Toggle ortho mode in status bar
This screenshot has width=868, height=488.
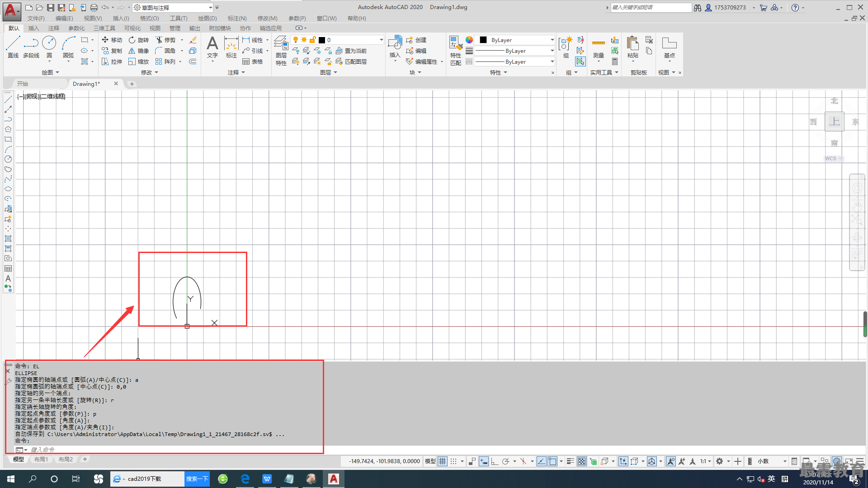point(495,461)
